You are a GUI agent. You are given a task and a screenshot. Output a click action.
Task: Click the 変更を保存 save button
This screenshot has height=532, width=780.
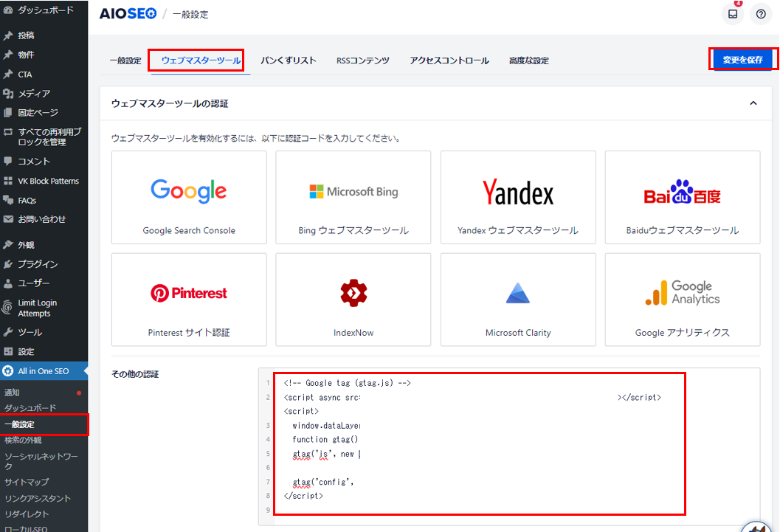(742, 60)
